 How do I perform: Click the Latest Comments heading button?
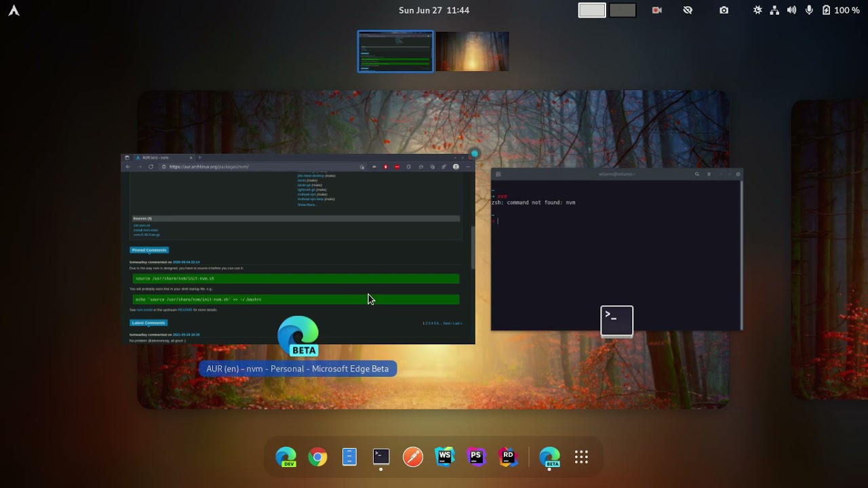pos(149,323)
